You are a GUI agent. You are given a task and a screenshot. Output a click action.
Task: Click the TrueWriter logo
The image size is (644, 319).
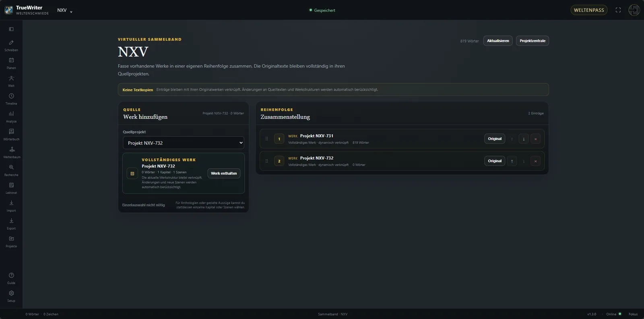pyautogui.click(x=8, y=10)
